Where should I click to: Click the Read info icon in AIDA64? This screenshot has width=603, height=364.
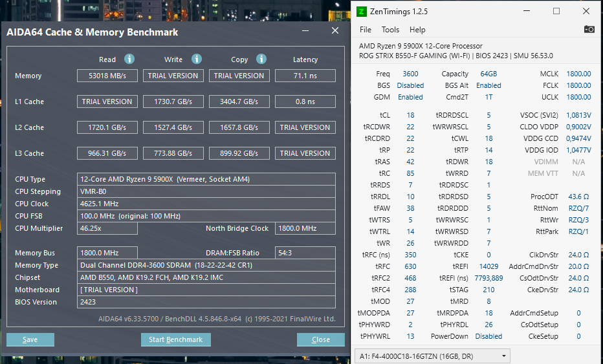(x=129, y=59)
